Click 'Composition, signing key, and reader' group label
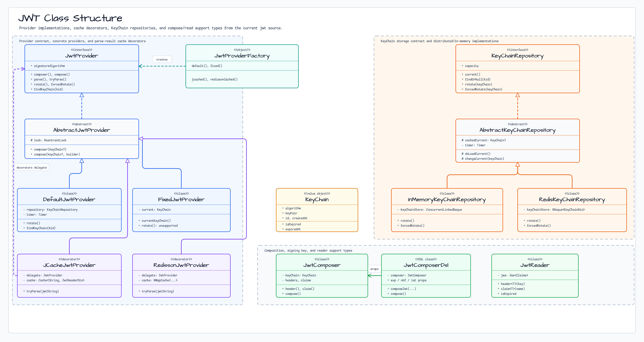The width and height of the screenshot is (644, 342). click(x=308, y=251)
